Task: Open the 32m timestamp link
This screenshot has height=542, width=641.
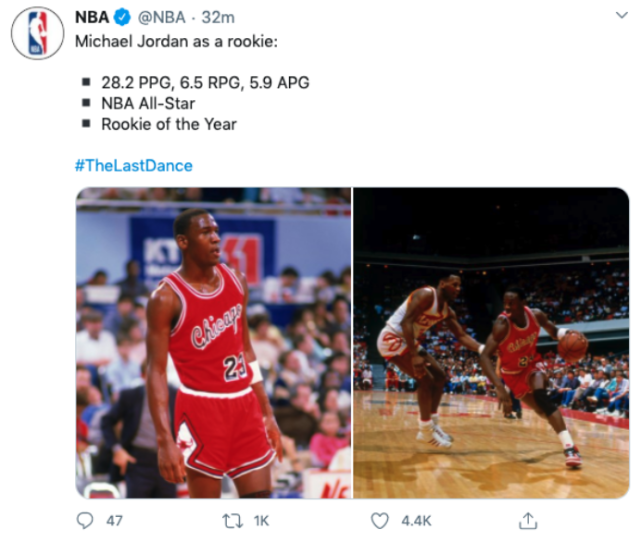Action: tap(218, 18)
